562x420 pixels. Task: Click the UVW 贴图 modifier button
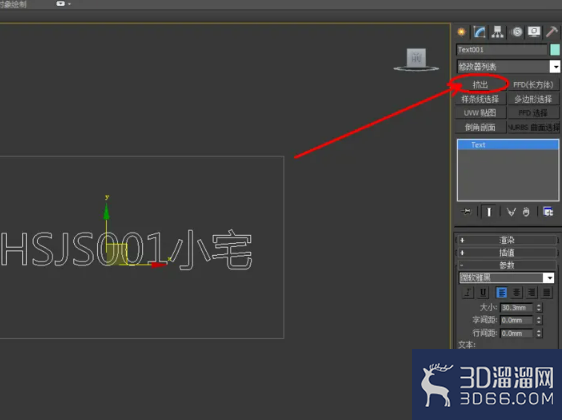(x=480, y=113)
